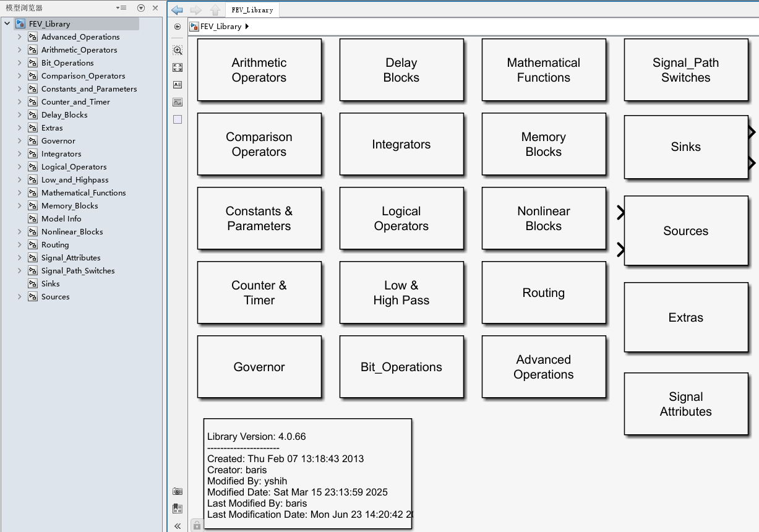Collapse the FEV_Library root node

point(7,24)
